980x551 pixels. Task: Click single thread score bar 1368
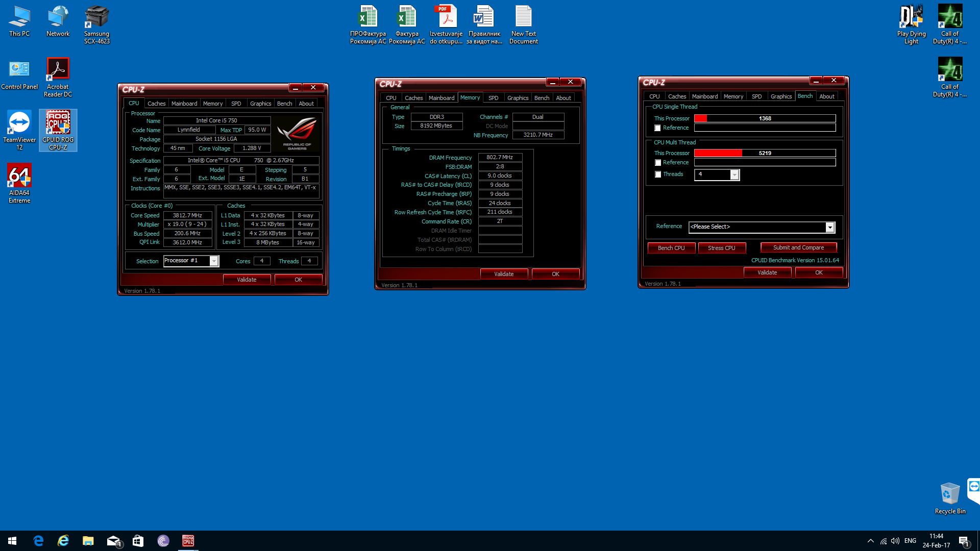[765, 118]
